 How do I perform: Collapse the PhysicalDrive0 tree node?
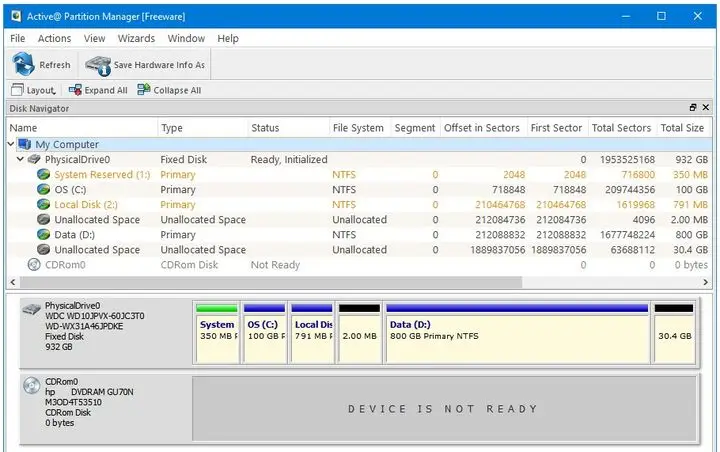click(x=20, y=159)
